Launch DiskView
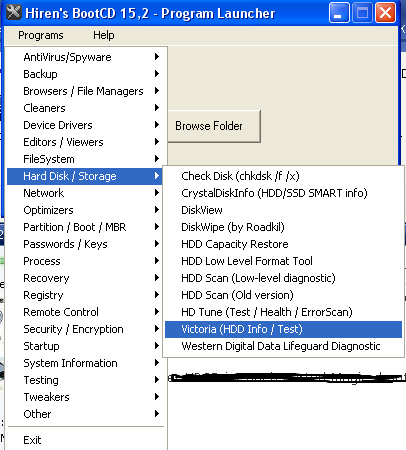 click(x=283, y=210)
